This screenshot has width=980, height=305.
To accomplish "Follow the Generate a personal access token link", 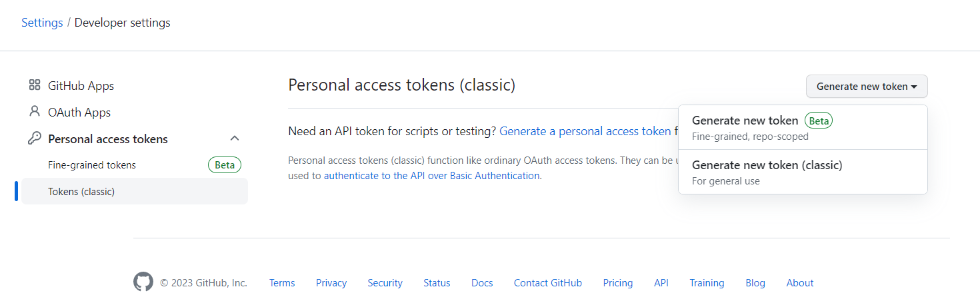I will 585,131.
